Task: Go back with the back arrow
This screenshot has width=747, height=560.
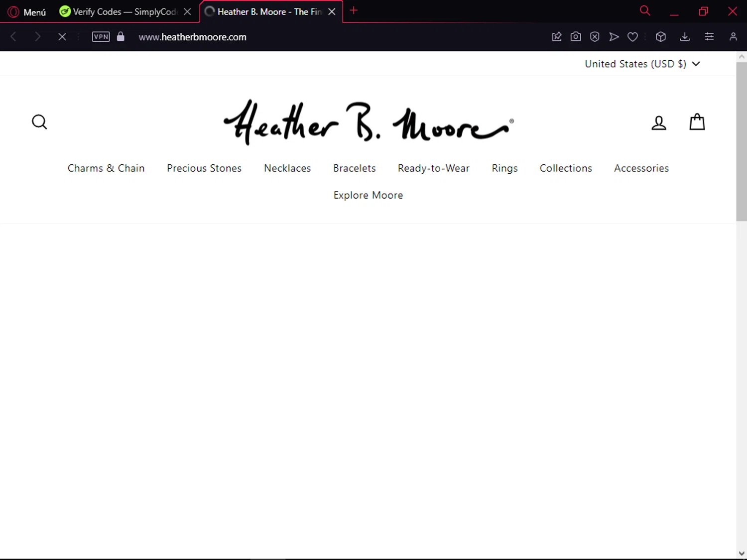Action: [13, 36]
